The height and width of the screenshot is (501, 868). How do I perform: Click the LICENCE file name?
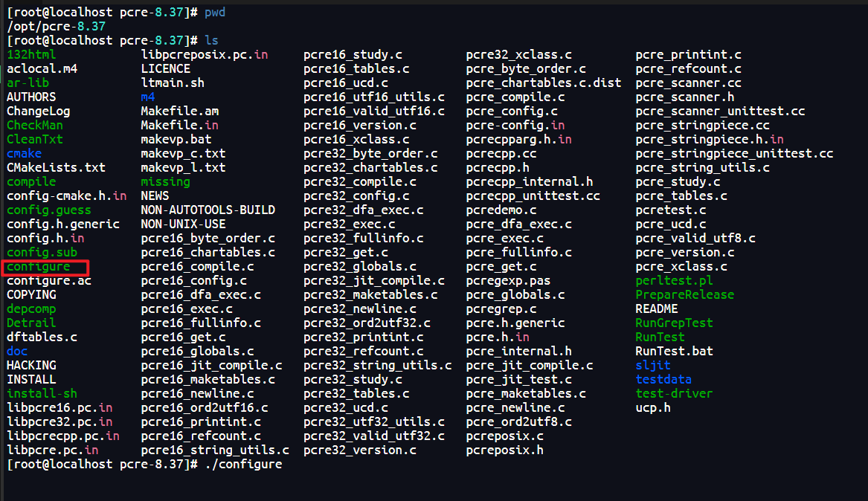point(166,68)
